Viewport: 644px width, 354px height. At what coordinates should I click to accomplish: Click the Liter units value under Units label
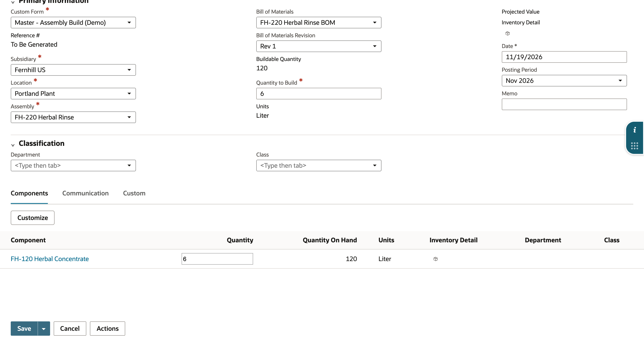tap(263, 116)
